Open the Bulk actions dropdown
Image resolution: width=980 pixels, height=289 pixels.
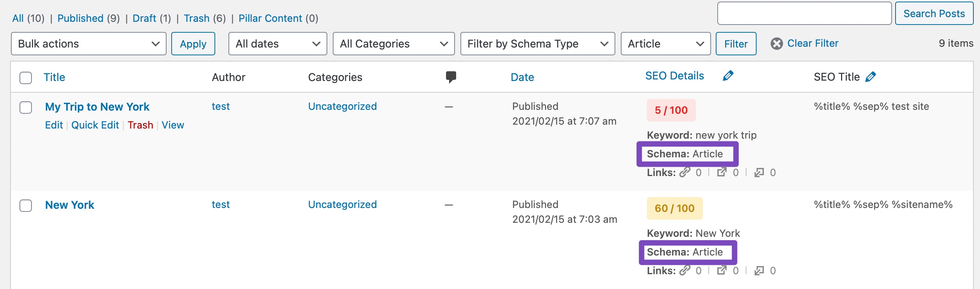pyautogui.click(x=89, y=44)
